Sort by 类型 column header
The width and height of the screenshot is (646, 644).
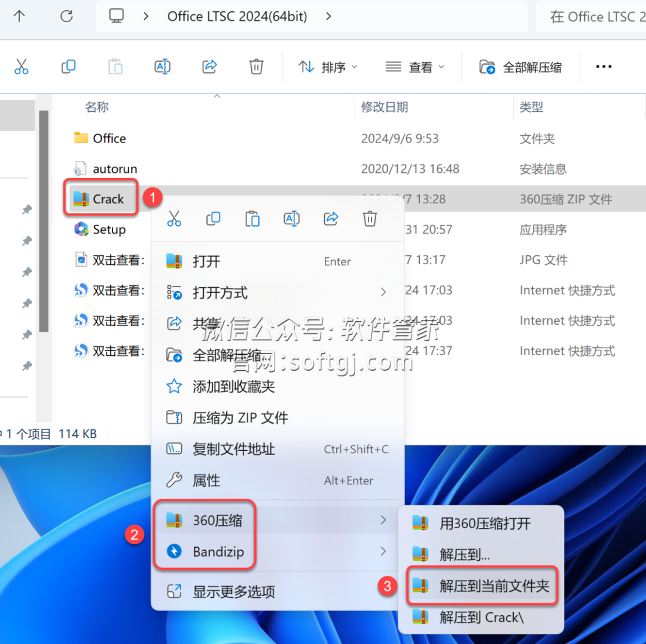point(531,107)
